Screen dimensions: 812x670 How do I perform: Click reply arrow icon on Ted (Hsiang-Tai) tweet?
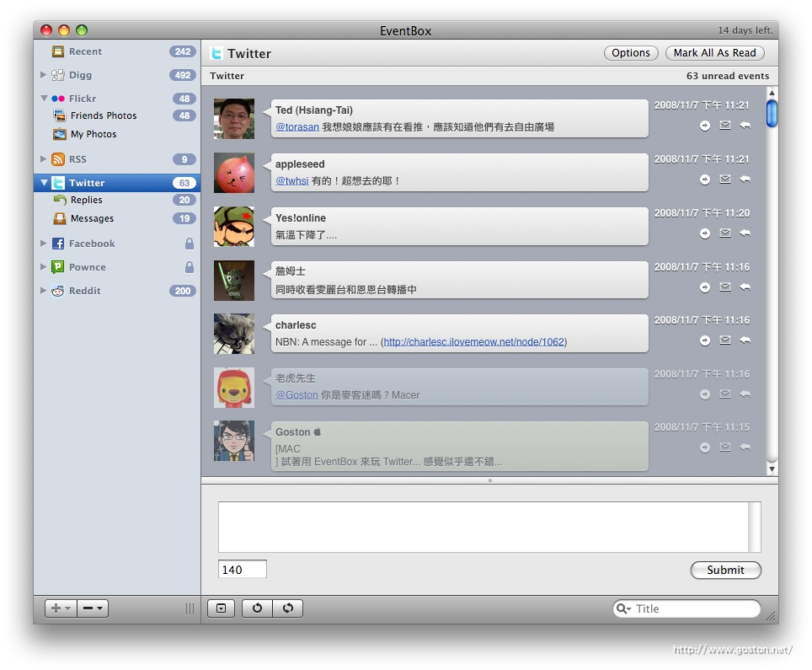pos(745,126)
